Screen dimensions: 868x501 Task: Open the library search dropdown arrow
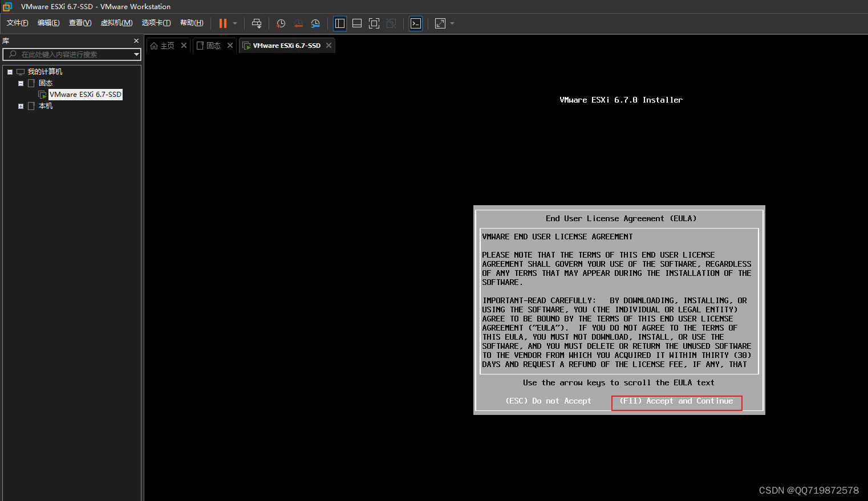(x=136, y=55)
